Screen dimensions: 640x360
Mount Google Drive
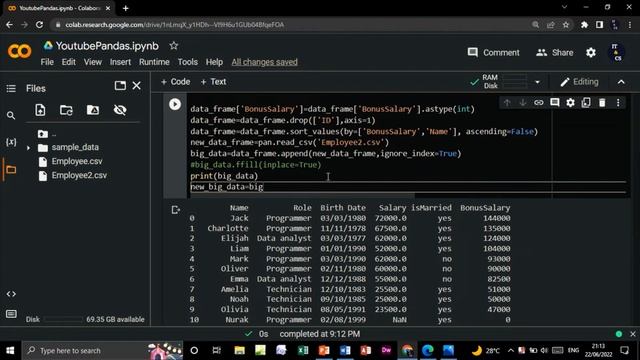(x=93, y=110)
